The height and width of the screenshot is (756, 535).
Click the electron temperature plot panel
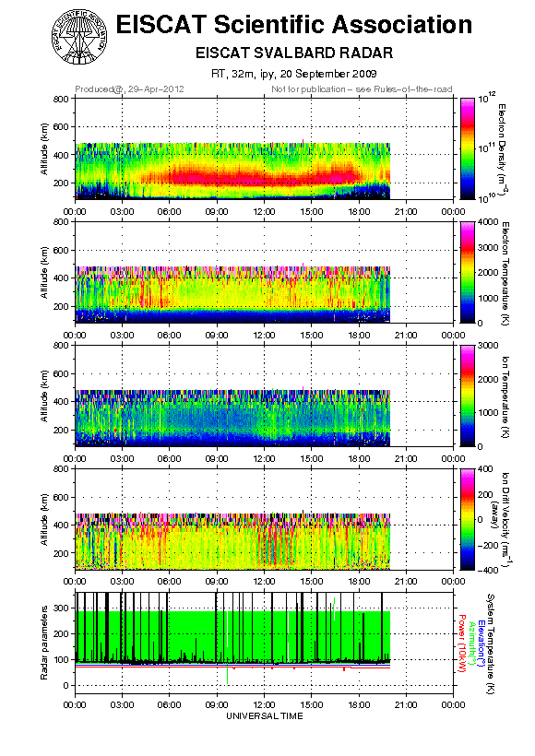pos(265,272)
